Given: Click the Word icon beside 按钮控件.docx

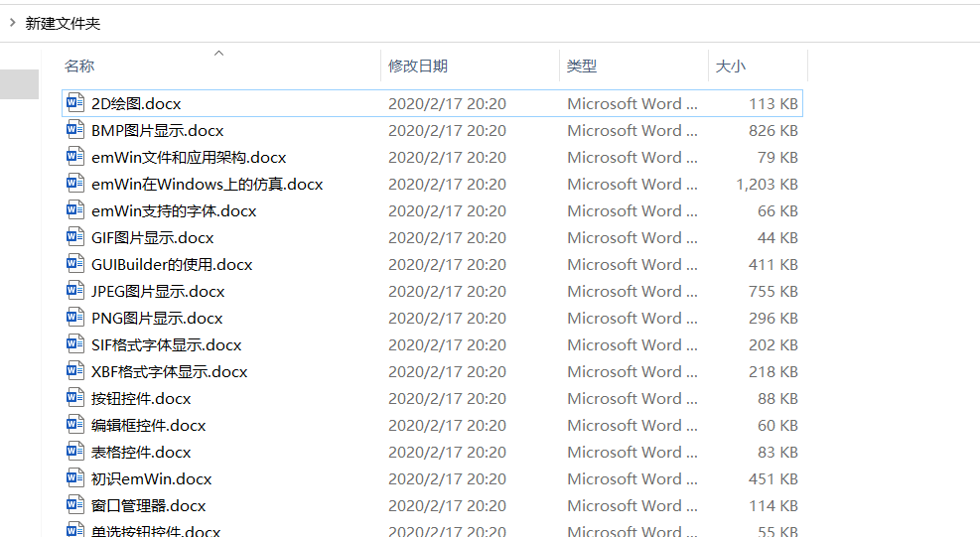Looking at the screenshot, I should click(75, 398).
